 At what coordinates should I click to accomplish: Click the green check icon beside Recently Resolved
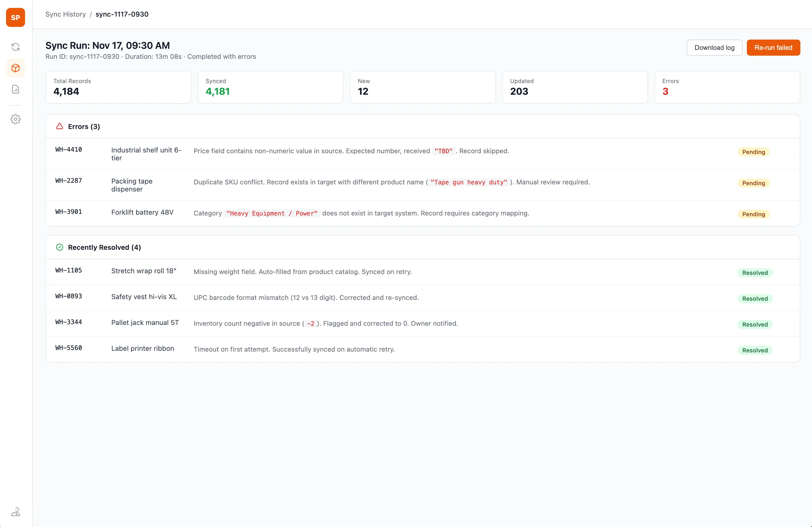[59, 247]
